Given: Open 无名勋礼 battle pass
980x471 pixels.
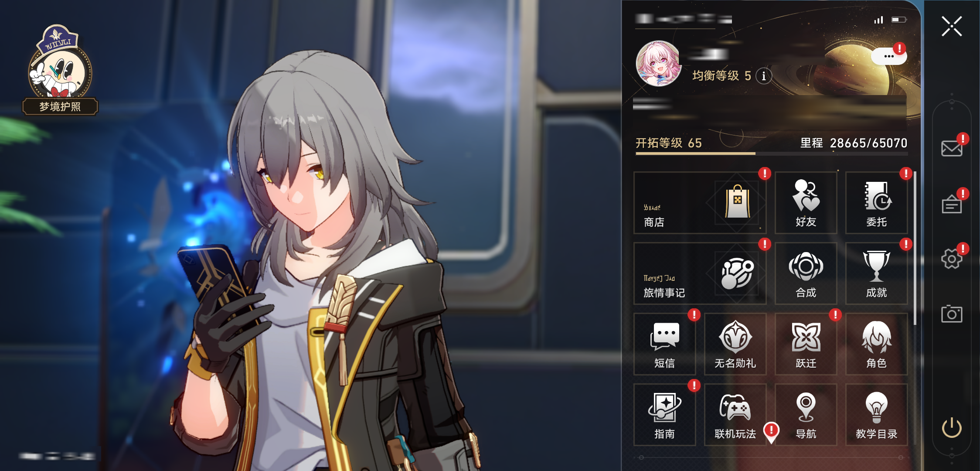Looking at the screenshot, I should click(x=735, y=344).
